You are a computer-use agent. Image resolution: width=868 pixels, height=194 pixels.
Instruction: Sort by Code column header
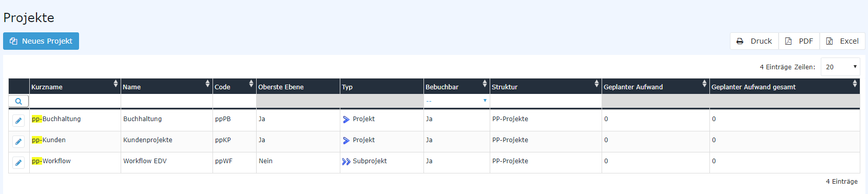[x=235, y=87]
